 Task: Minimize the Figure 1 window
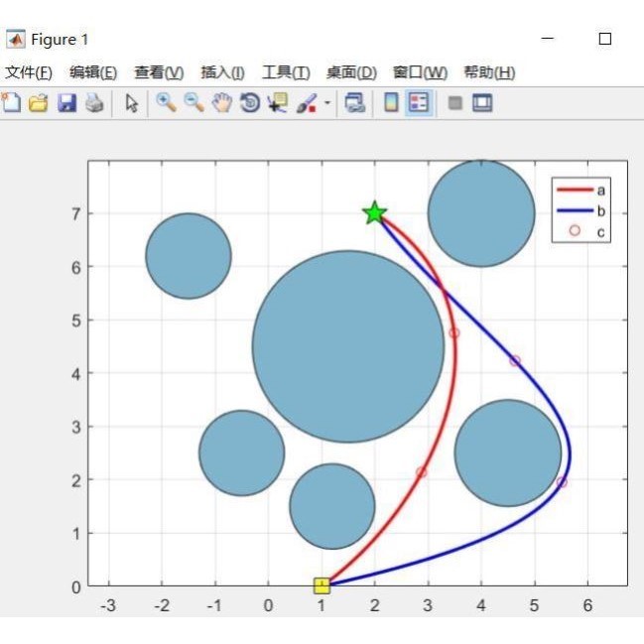click(x=548, y=39)
